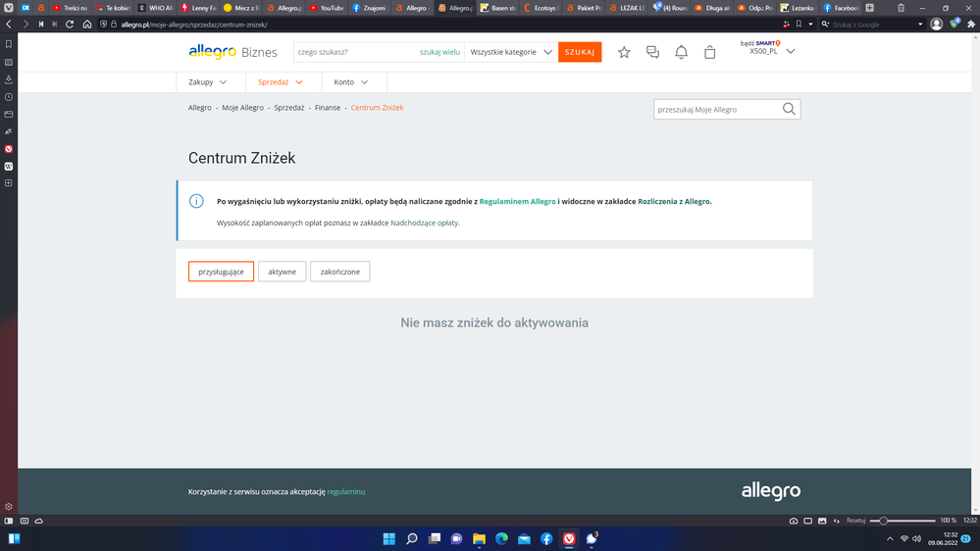Open the Wikipedia web panel in the sidebar
The image size is (980, 551).
pos(9,167)
